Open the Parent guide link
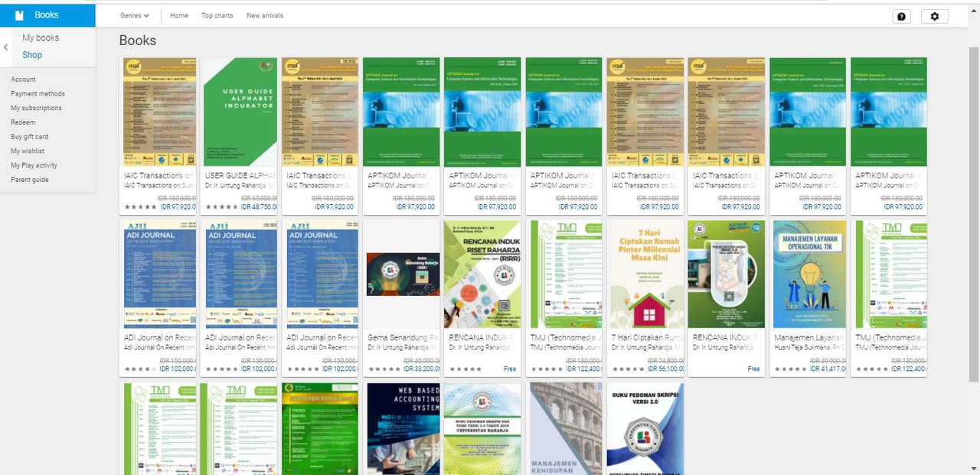Screen dimensions: 980x475 (x=29, y=180)
